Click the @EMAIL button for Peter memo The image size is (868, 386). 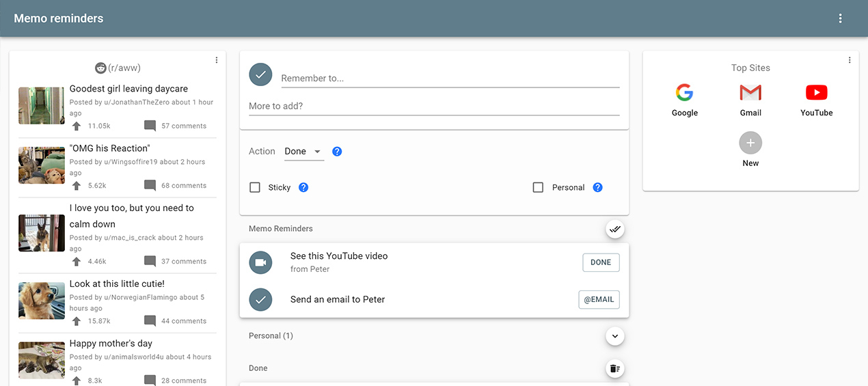click(x=599, y=299)
